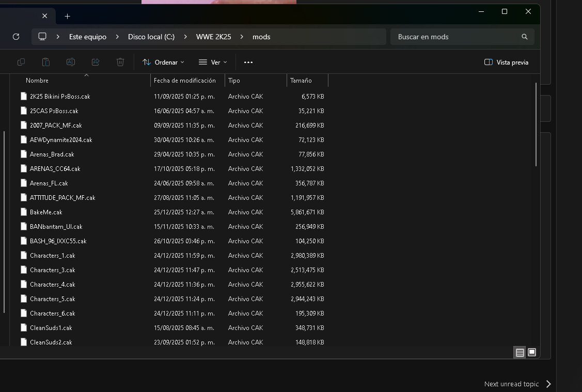582x392 pixels.
Task: Go to Disco local (C:) in the breadcrumb
Action: click(151, 37)
